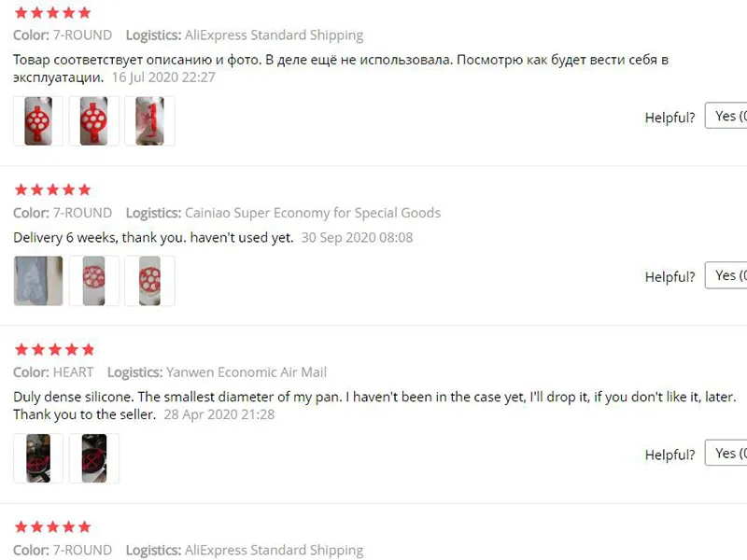Image resolution: width=747 pixels, height=560 pixels.
Task: Click five-star rating of HEART color review
Action: click(54, 349)
